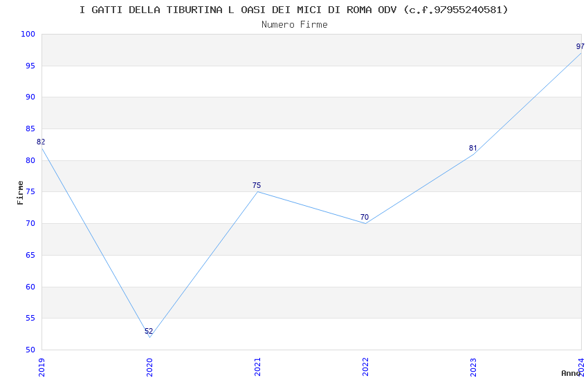This screenshot has height=380, width=588.
Task: Select the 50 value on the y-axis
Action: 30,350
